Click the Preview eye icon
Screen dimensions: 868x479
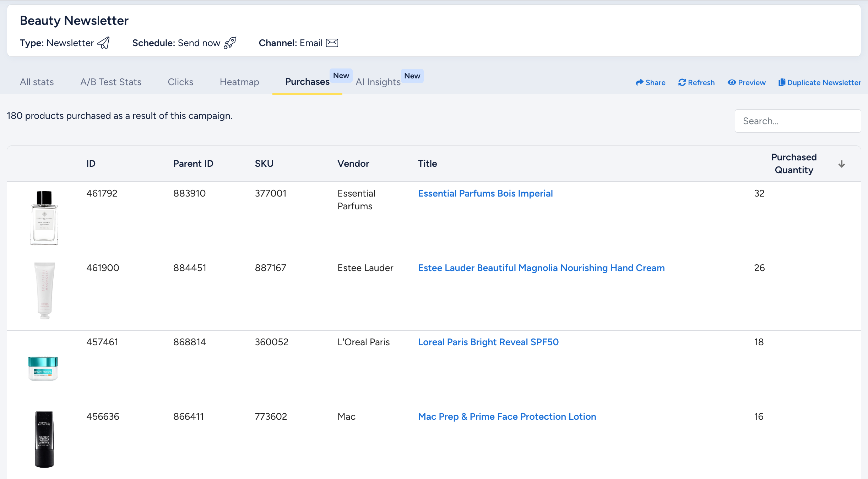(x=732, y=83)
